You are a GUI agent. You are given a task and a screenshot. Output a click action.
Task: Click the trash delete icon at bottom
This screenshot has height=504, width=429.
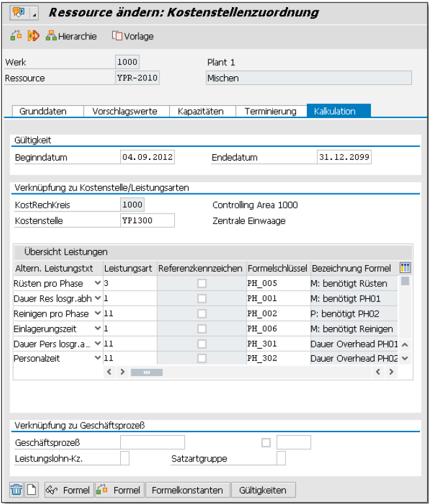(x=17, y=490)
